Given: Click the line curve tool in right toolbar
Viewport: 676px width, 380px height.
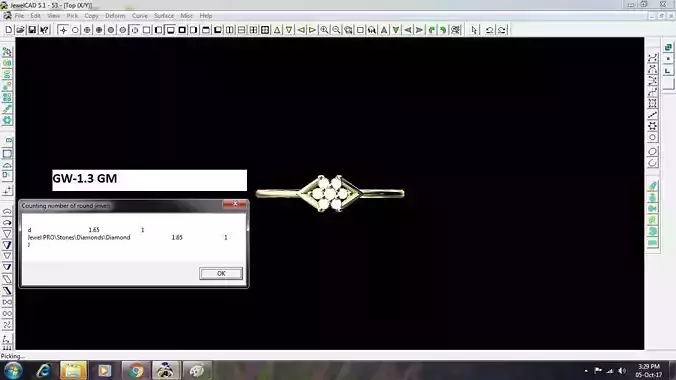Looking at the screenshot, I should click(x=652, y=115).
